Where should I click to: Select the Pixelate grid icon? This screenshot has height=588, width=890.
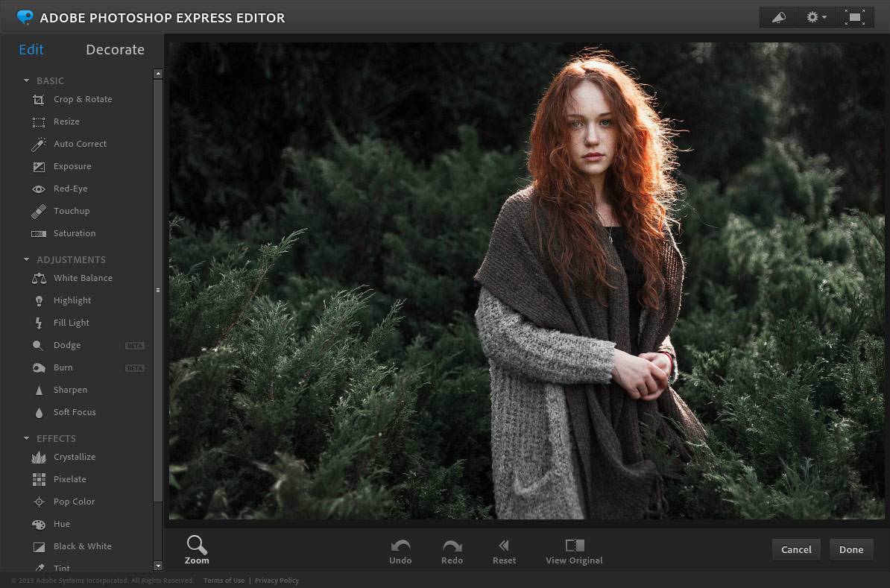(x=39, y=480)
